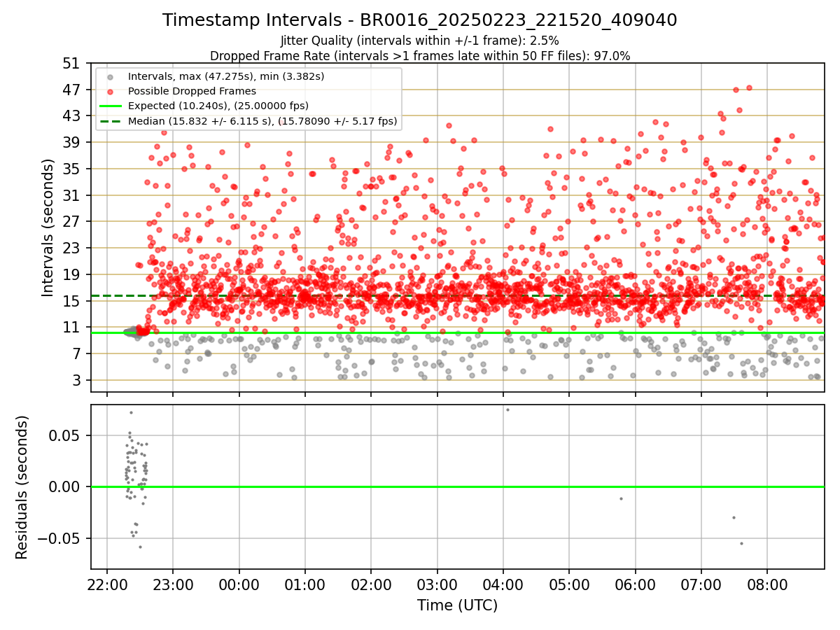Click the solid green expected line in intervals plot
Screen dimensions: 840x630
pos(457,332)
